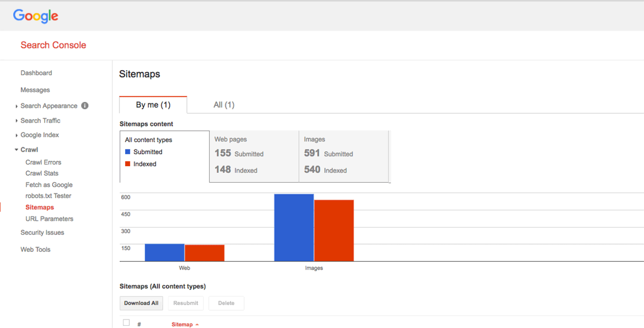Open Messages in the sidebar
This screenshot has height=328, width=644.
35,90
